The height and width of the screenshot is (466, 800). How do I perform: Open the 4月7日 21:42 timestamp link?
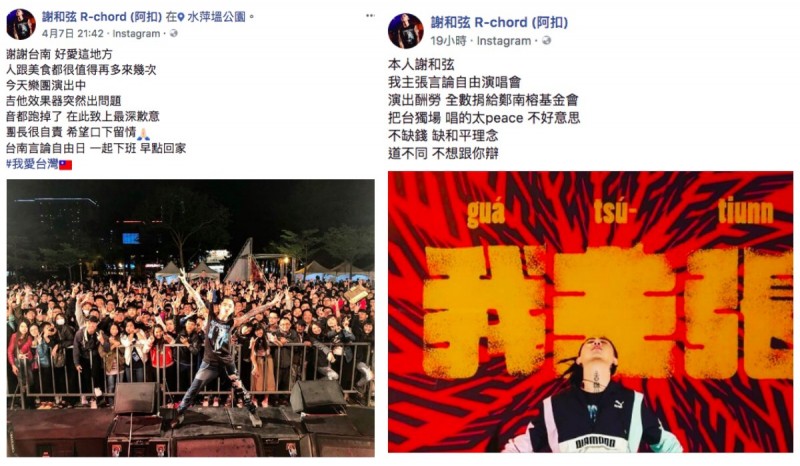click(x=72, y=34)
